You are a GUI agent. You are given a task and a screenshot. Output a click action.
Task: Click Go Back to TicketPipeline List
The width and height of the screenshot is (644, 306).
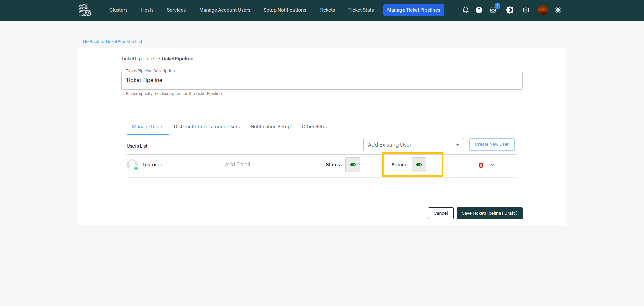click(112, 42)
